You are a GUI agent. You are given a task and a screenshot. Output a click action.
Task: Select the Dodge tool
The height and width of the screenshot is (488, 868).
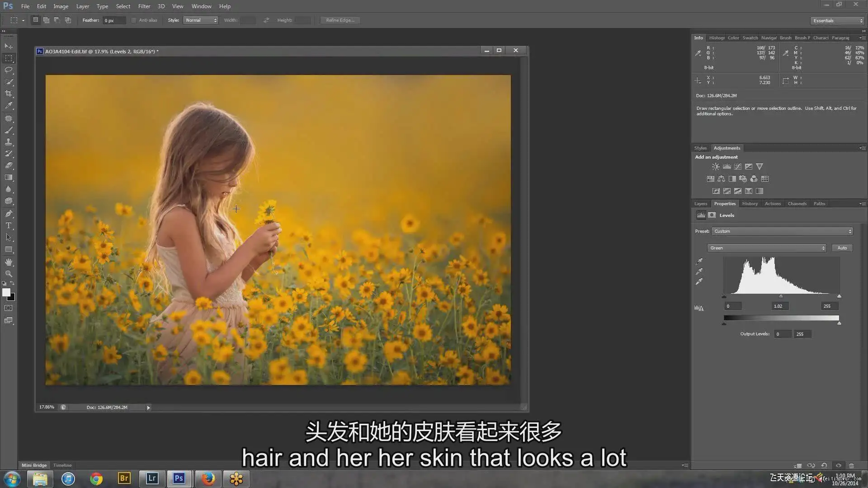[x=9, y=201]
